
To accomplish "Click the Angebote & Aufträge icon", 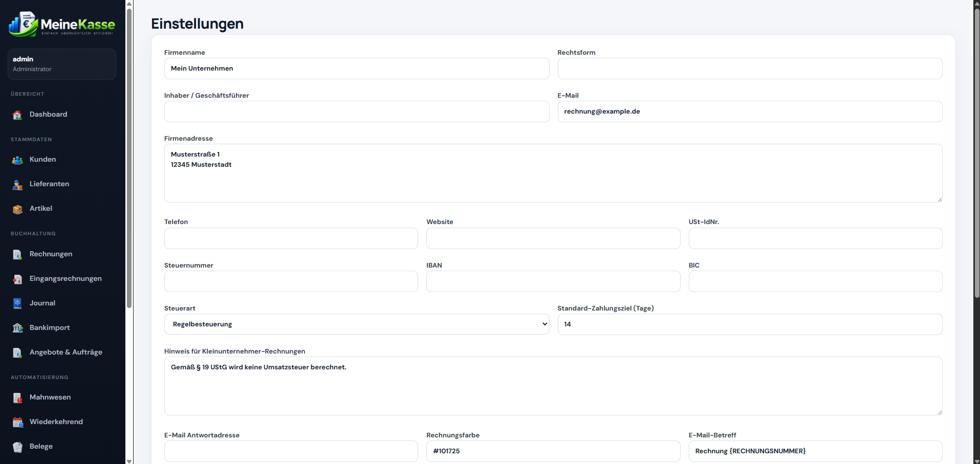I will point(17,352).
